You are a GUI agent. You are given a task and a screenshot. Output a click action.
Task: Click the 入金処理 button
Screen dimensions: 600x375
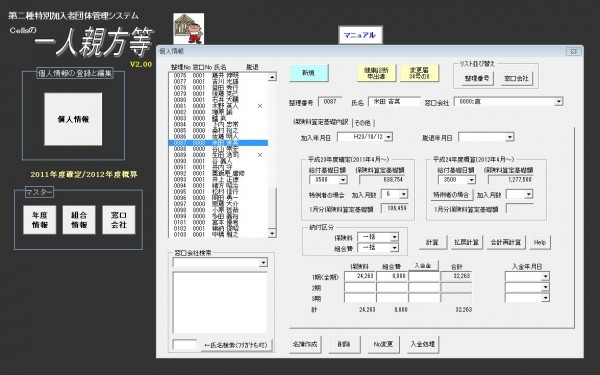(422, 344)
